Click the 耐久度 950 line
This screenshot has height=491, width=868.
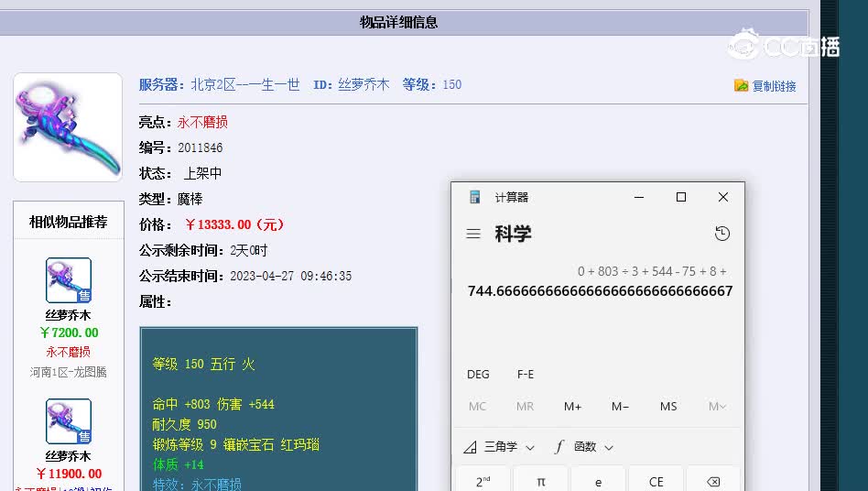(x=184, y=424)
